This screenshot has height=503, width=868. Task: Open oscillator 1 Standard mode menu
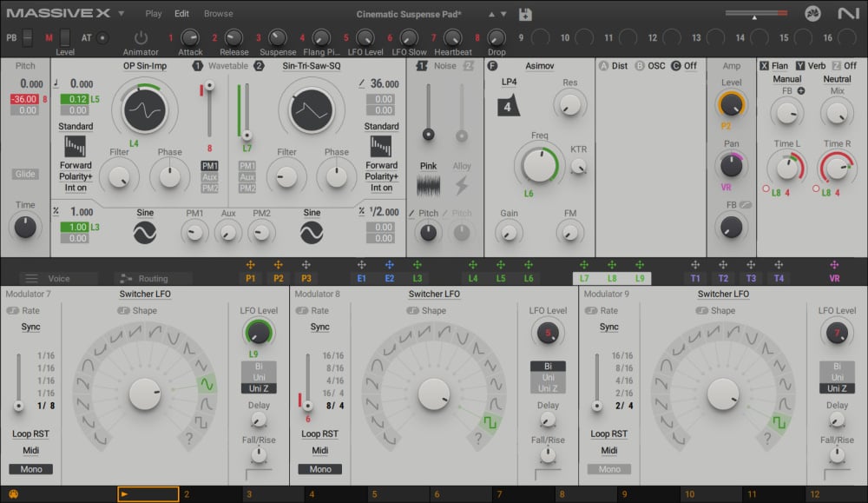[76, 126]
